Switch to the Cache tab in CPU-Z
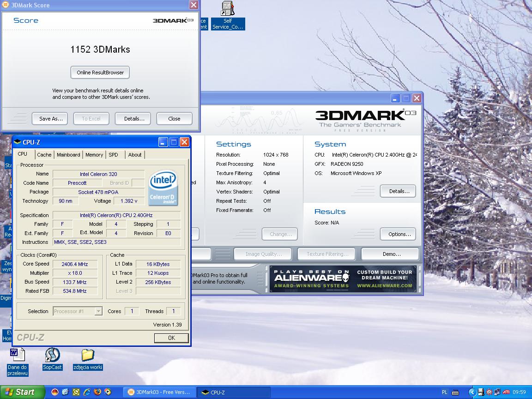This screenshot has width=532, height=399. coord(44,155)
